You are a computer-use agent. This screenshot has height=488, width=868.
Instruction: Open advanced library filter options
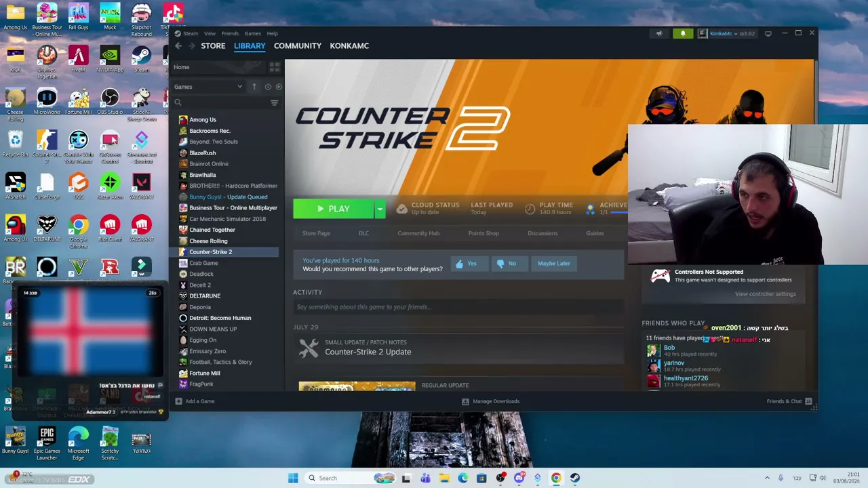pos(274,103)
